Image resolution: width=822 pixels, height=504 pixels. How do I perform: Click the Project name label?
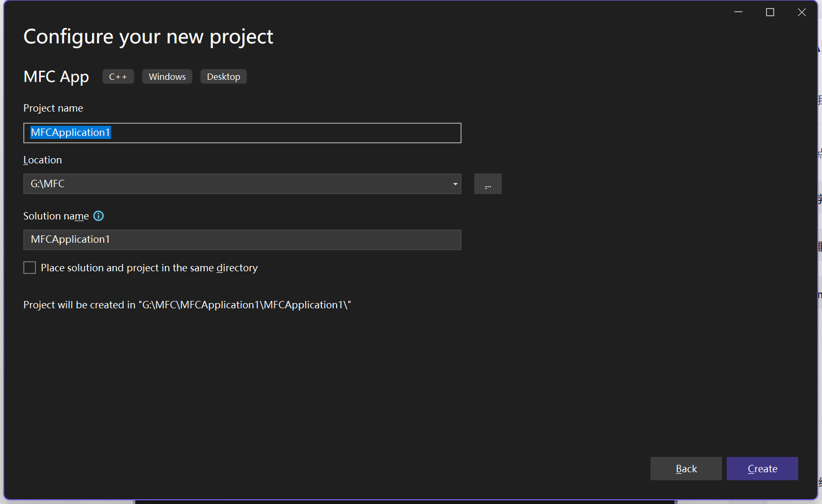[53, 108]
